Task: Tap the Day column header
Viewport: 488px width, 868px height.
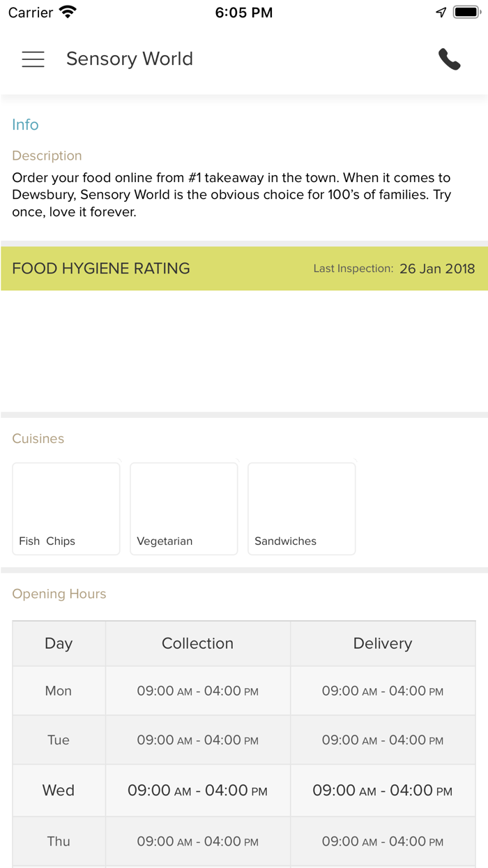Action: [59, 643]
